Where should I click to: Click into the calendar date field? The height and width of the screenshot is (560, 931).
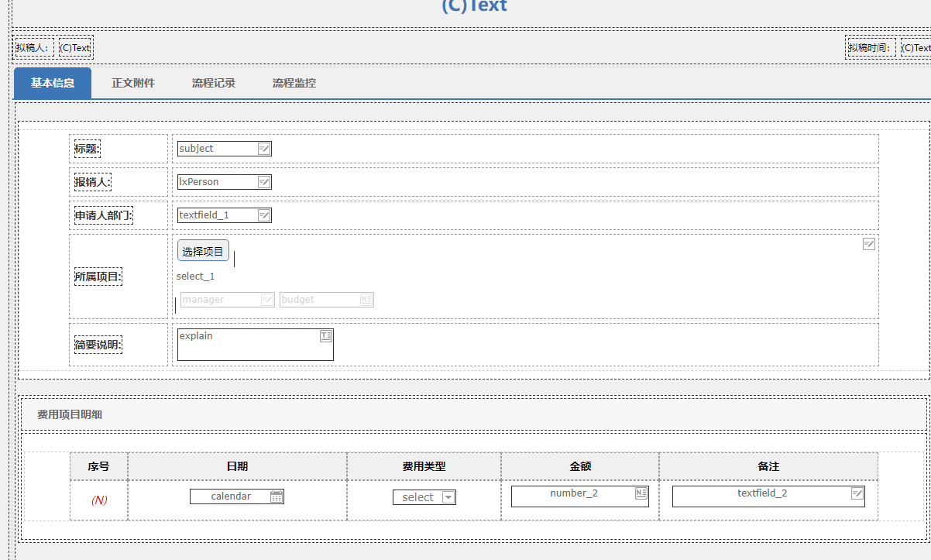237,496
